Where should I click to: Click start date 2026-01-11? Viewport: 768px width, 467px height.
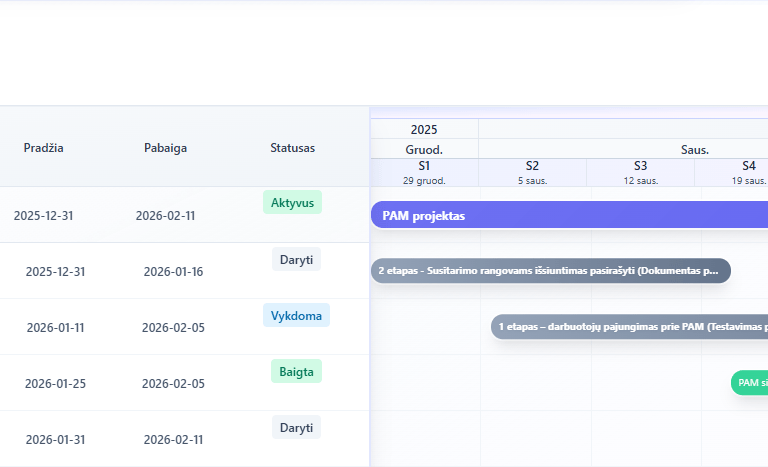55,327
